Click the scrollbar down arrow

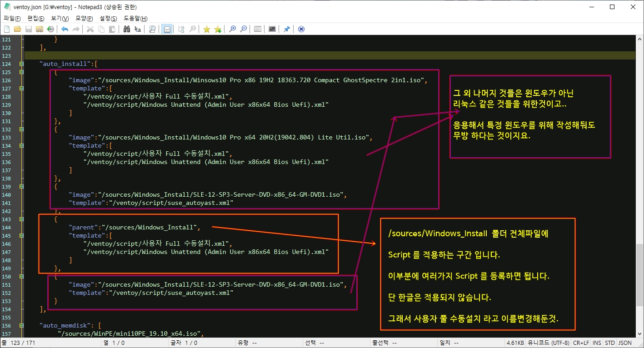tap(640, 334)
